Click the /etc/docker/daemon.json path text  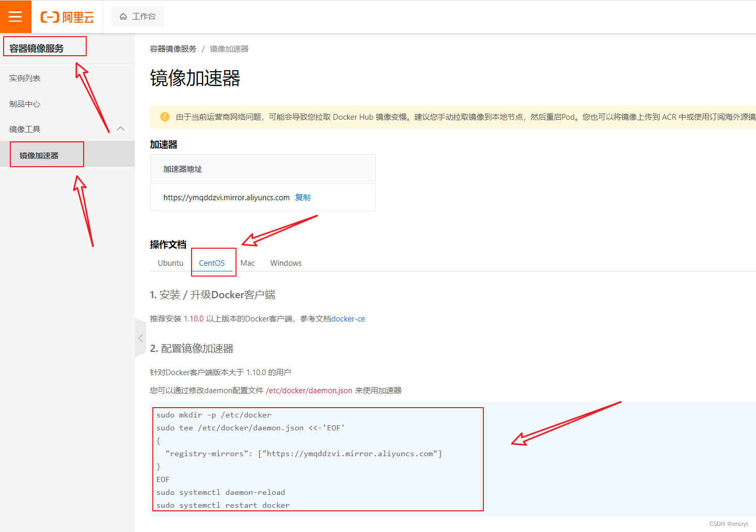[x=309, y=390]
